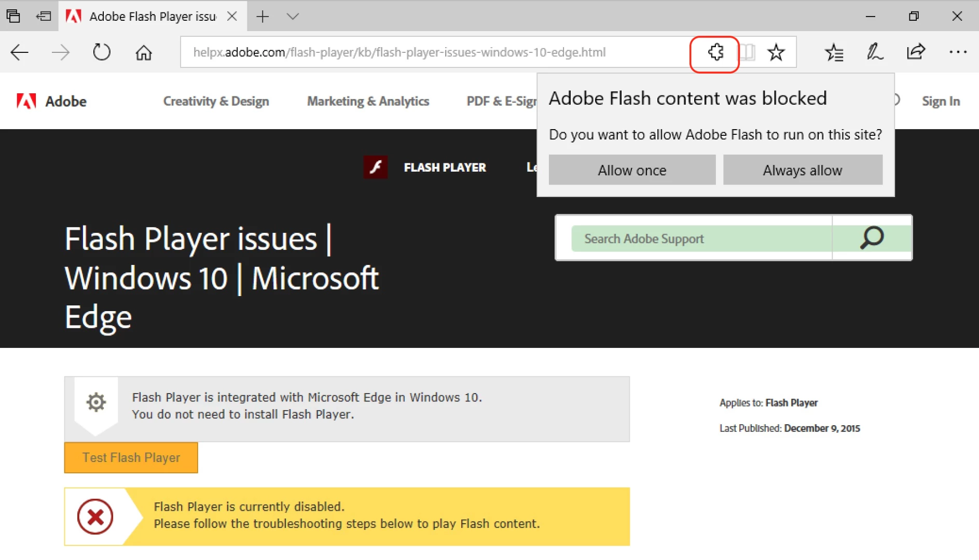Show tab previews chevron
The width and height of the screenshot is (979, 560).
coord(293,17)
